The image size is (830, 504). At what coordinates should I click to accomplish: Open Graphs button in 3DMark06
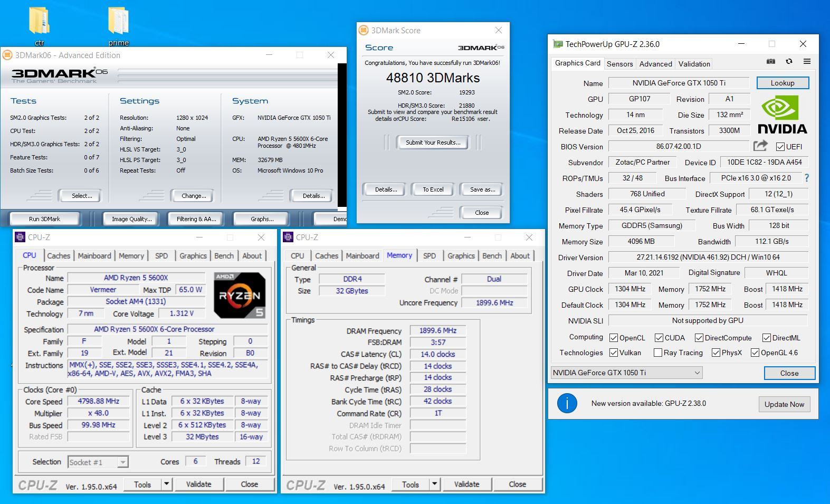point(262,219)
